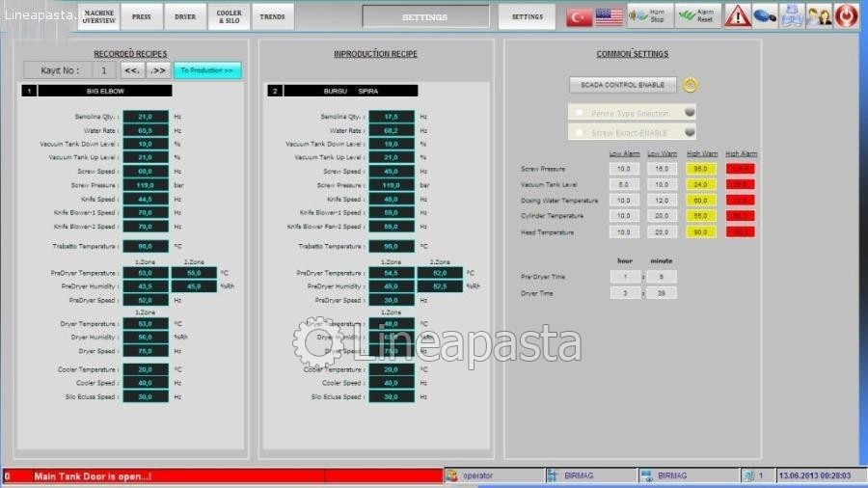This screenshot has width=868, height=488.
Task: Switch language with the US flag
Action: 609,16
